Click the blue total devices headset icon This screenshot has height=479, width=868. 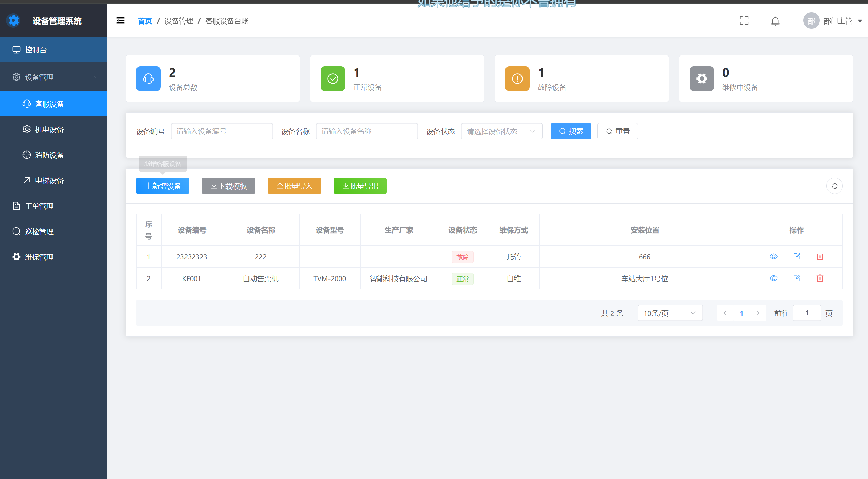(148, 79)
